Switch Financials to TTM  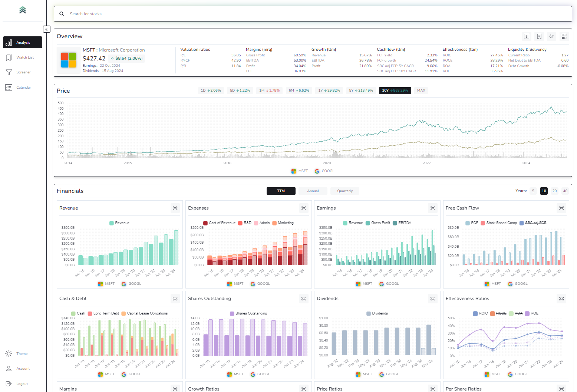(x=281, y=191)
